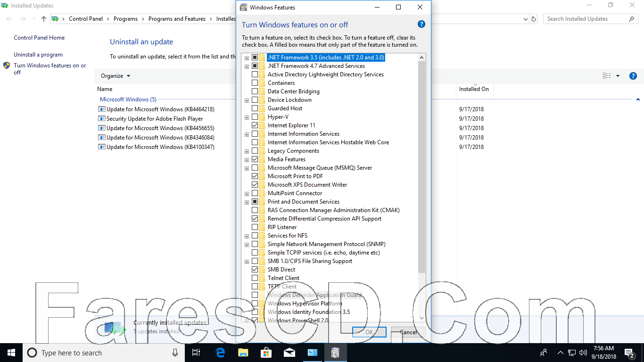644x362 pixels.
Task: Click the Task View icon
Action: (x=197, y=353)
